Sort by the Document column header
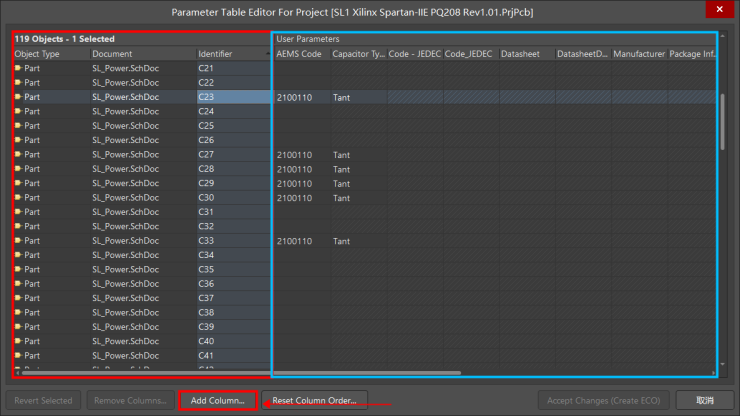The height and width of the screenshot is (416, 741). 140,53
